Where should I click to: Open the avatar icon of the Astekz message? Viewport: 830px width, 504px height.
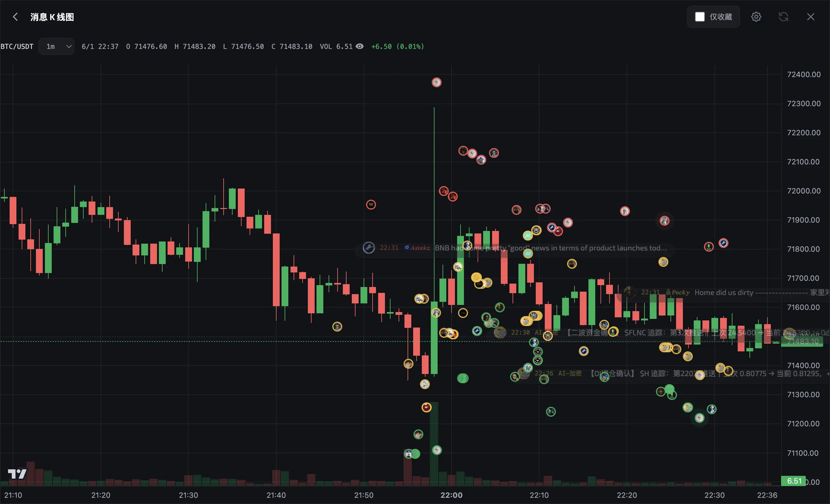[x=369, y=248]
